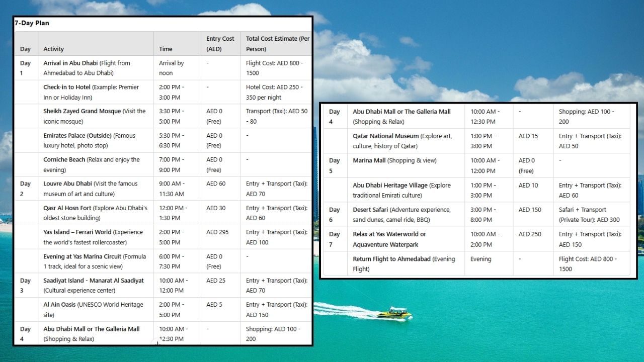Click 'Day 7' label in right table
The height and width of the screenshot is (362, 644).
click(335, 239)
